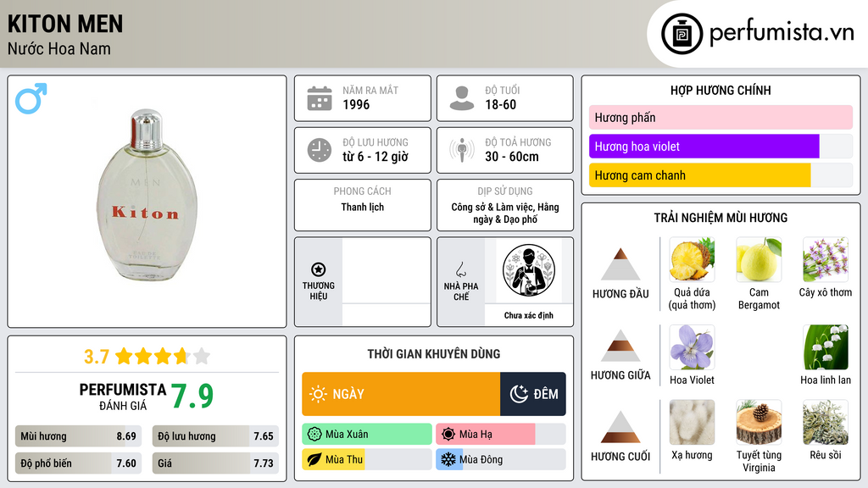Click the Hợp hương chính heading
Viewport: 868px width, 488px height.
[x=721, y=90]
